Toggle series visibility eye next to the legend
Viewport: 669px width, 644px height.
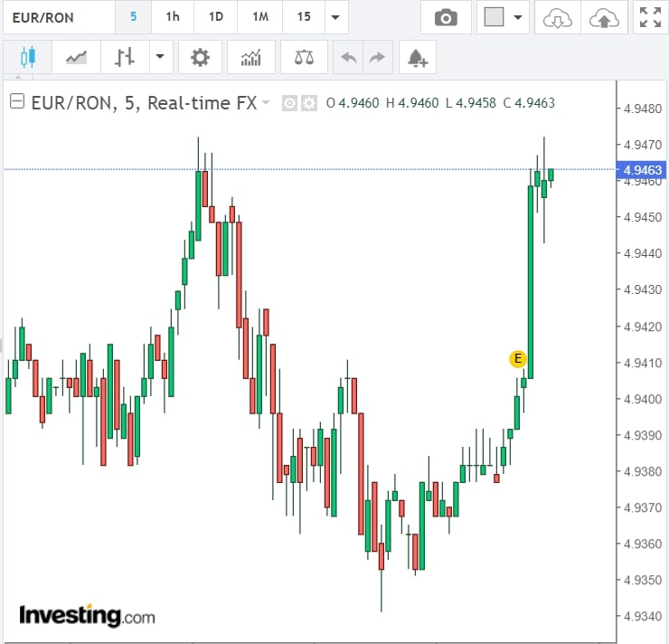pos(289,103)
